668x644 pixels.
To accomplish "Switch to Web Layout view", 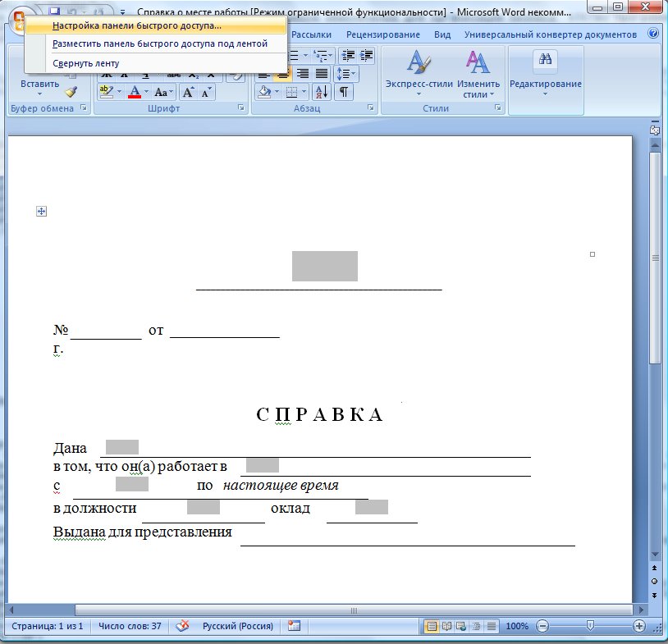I will pos(461,626).
